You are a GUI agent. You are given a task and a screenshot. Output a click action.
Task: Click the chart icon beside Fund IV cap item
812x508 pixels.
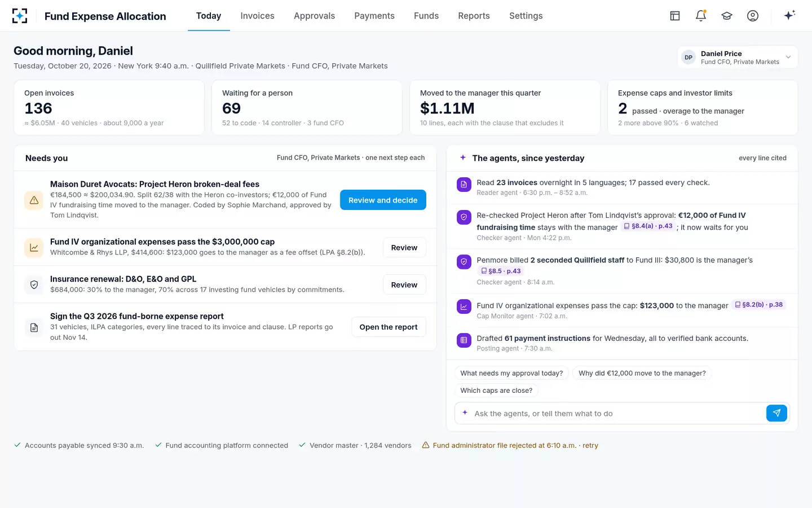[34, 247]
